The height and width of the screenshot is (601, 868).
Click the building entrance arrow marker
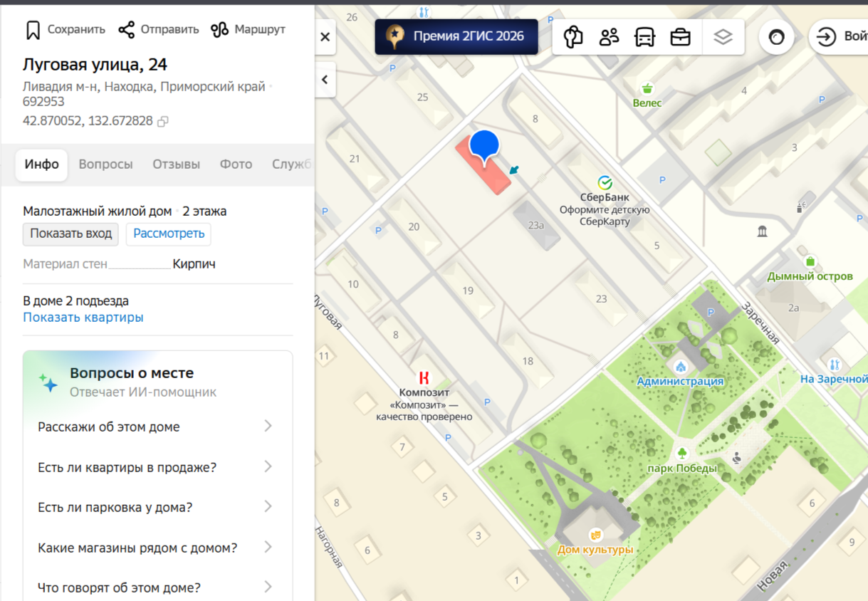[514, 170]
